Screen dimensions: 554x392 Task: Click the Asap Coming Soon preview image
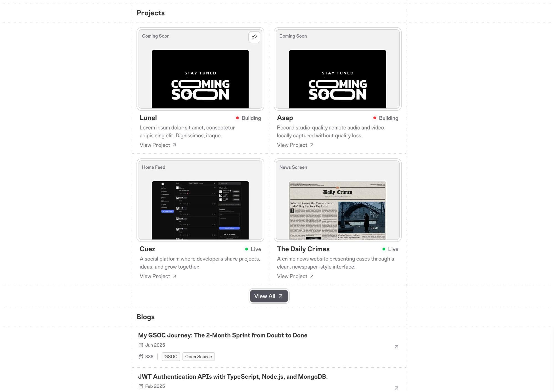click(337, 79)
